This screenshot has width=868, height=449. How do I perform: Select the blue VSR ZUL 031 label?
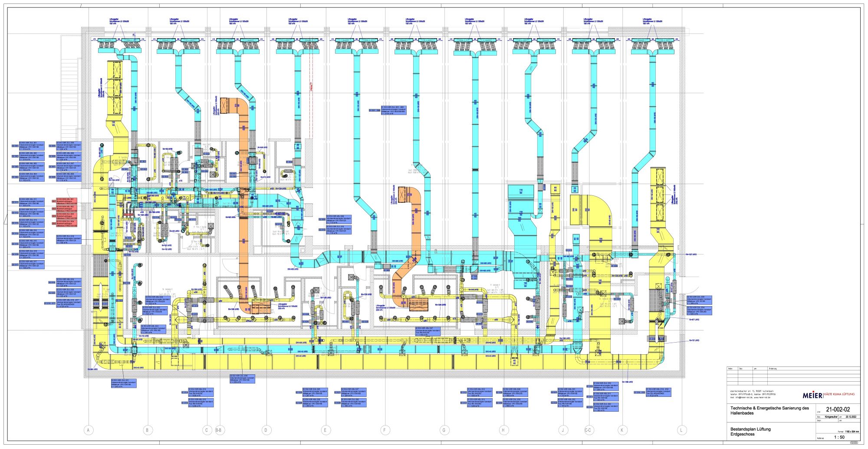pyautogui.click(x=124, y=383)
